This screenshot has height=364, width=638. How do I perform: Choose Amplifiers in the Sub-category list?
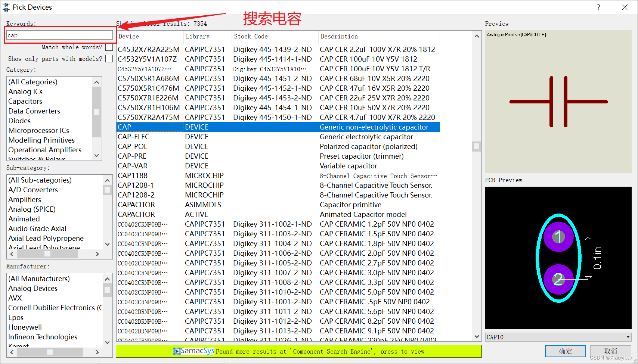click(x=25, y=199)
